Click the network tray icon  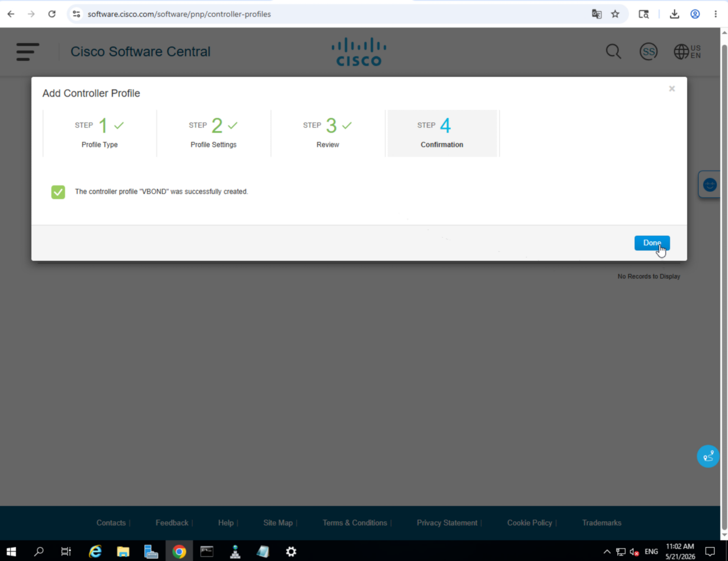click(x=621, y=552)
